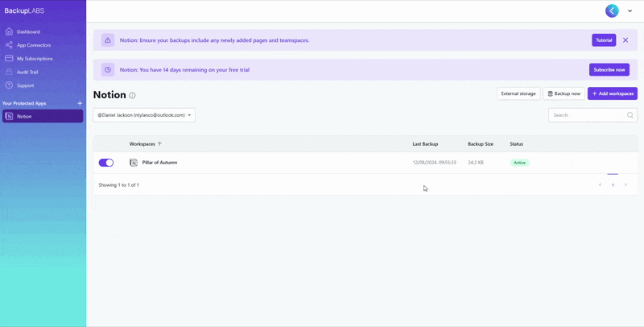
Task: Click the Last Backup column header
Action: coord(425,144)
